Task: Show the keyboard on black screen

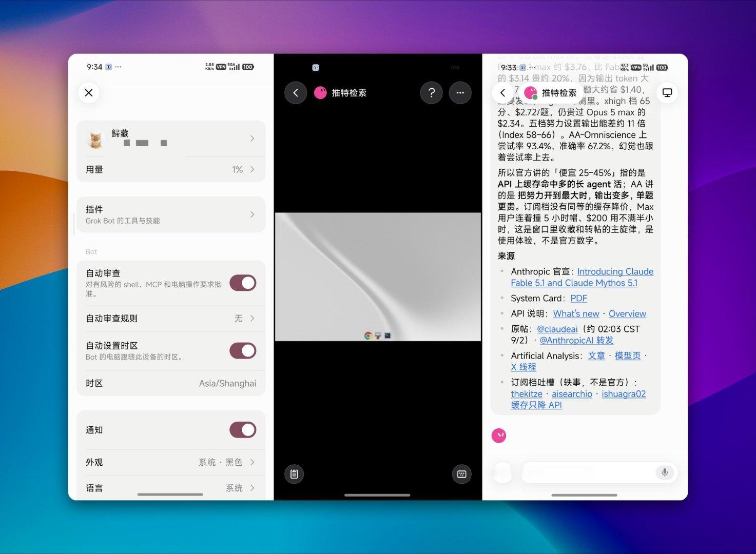Action: 461,474
